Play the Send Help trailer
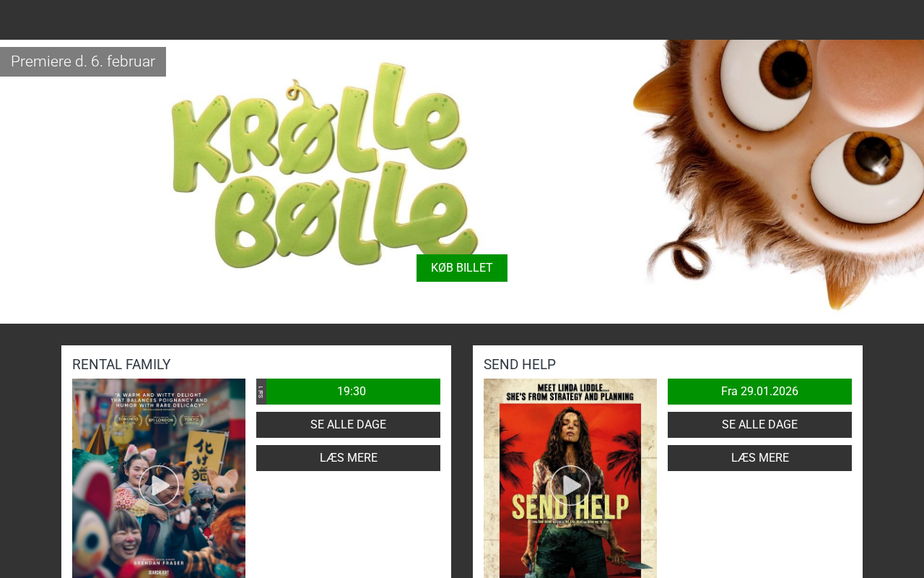The width and height of the screenshot is (924, 578). (570, 486)
